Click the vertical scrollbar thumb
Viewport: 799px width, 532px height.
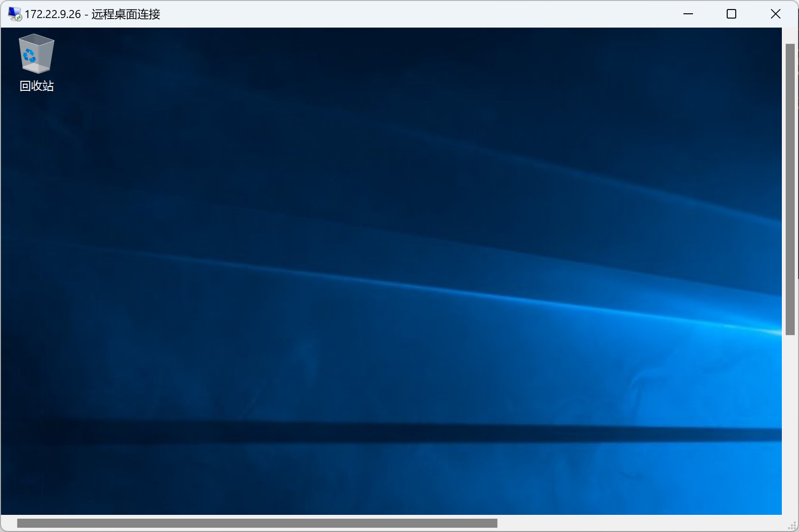coord(790,189)
